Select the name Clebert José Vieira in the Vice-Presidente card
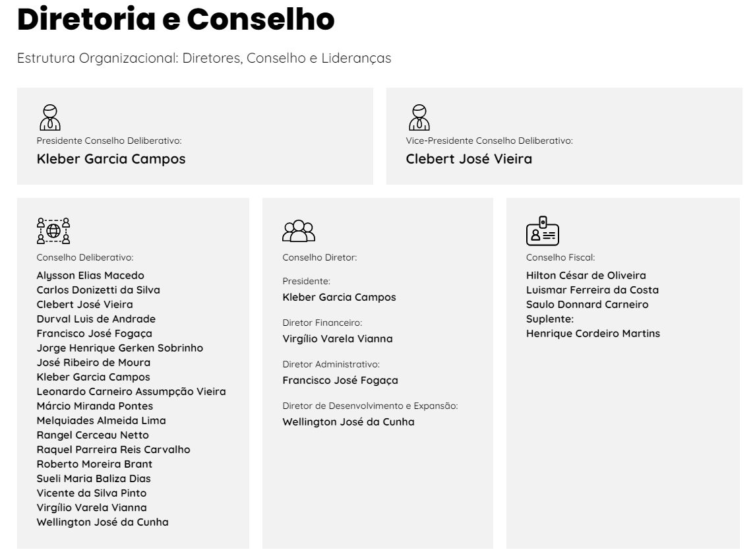The height and width of the screenshot is (560, 755). coord(469,159)
